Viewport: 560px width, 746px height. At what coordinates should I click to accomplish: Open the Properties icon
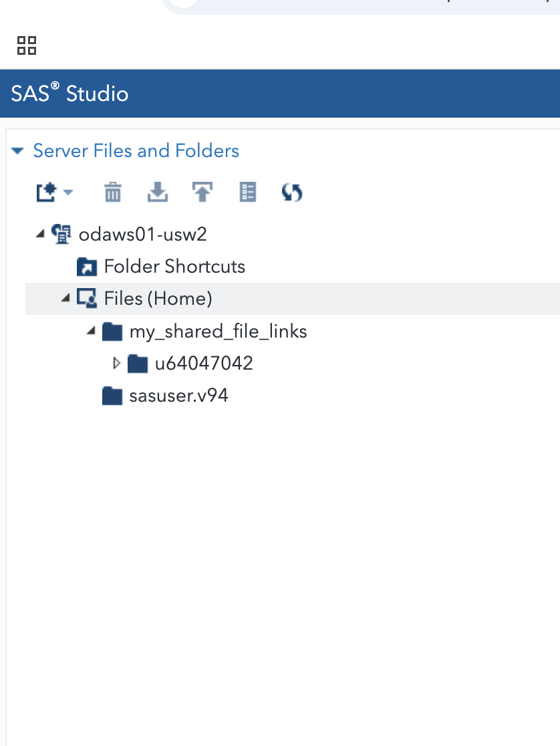pos(247,193)
